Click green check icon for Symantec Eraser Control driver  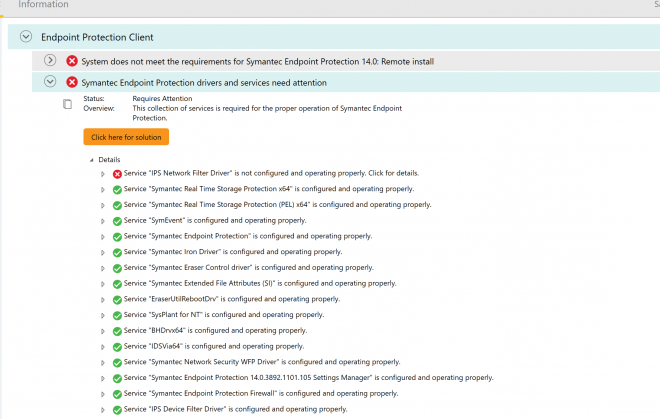point(117,268)
